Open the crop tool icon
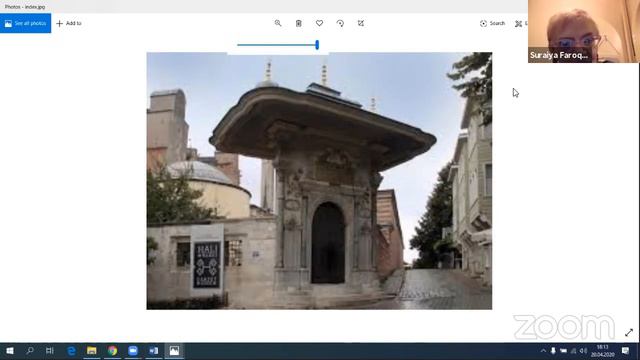640x360 pixels. (x=361, y=23)
